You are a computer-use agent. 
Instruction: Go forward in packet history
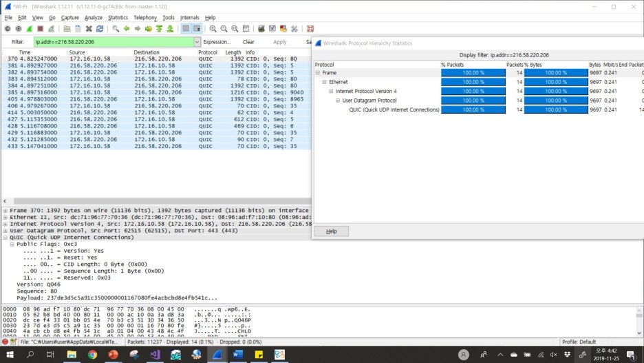click(x=138, y=29)
